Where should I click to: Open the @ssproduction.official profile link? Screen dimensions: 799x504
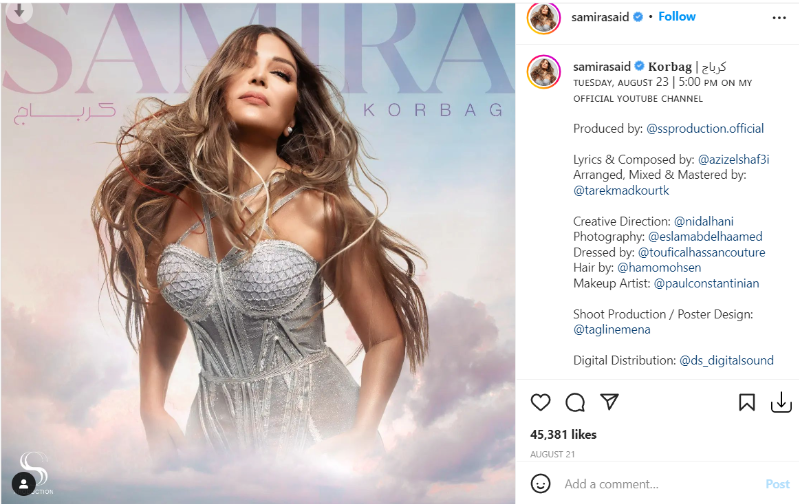tap(705, 128)
